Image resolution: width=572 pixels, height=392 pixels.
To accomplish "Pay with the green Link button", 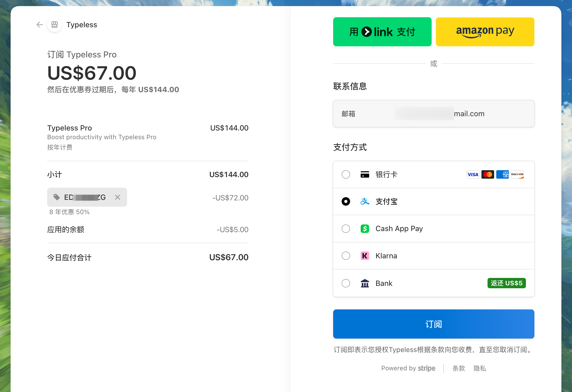I will pyautogui.click(x=382, y=32).
